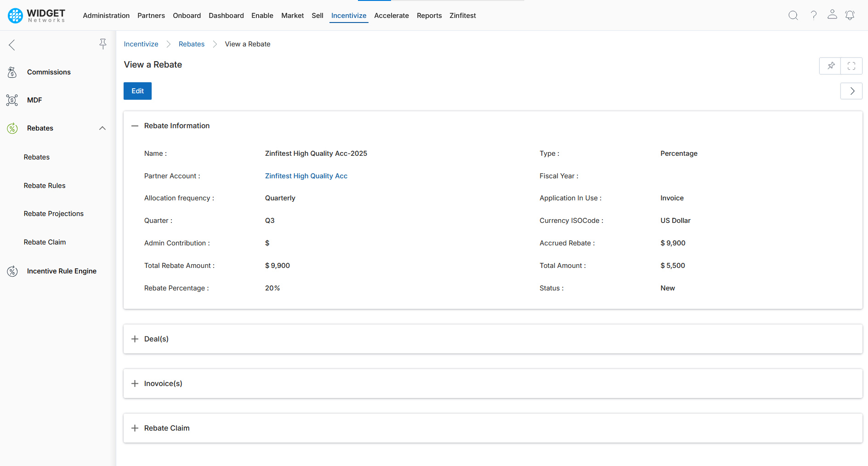
Task: Open the Reports menu item
Action: click(x=429, y=16)
